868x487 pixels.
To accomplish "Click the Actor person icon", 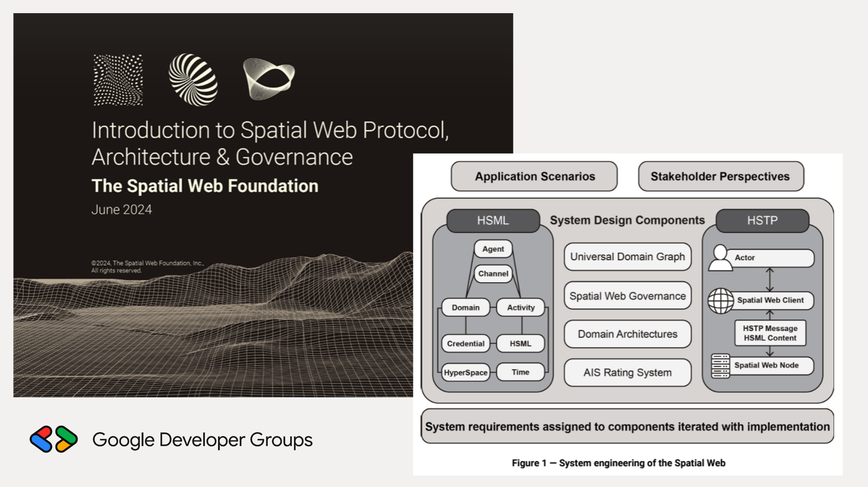I will pyautogui.click(x=720, y=258).
